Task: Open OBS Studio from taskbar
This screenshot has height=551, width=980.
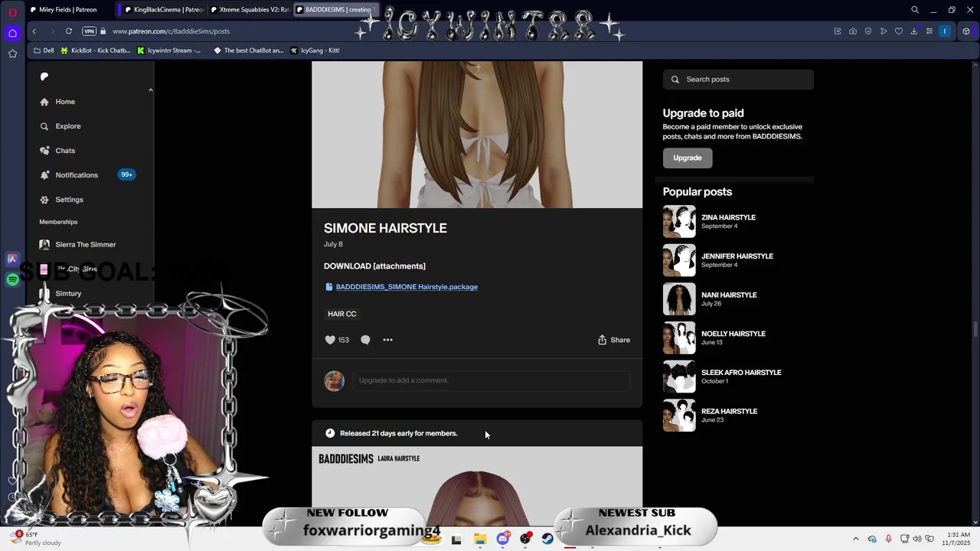Action: coord(525,539)
